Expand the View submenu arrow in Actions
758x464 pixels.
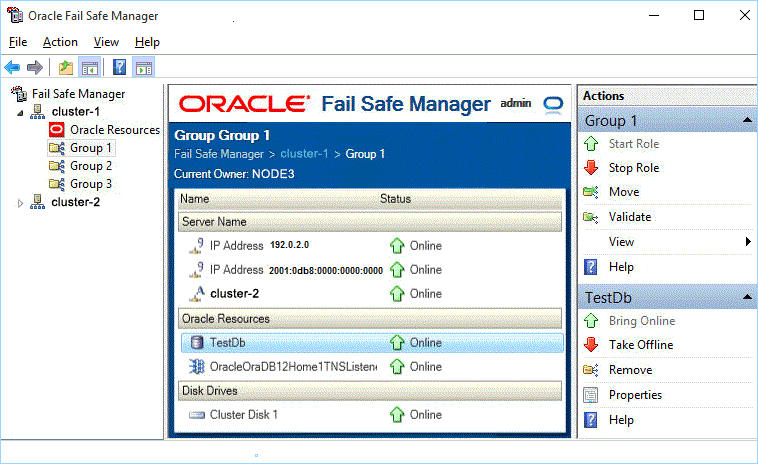pyautogui.click(x=748, y=241)
